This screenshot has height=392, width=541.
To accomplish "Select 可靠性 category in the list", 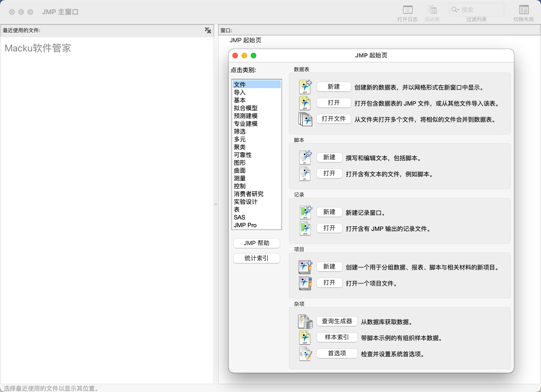I will pos(257,155).
